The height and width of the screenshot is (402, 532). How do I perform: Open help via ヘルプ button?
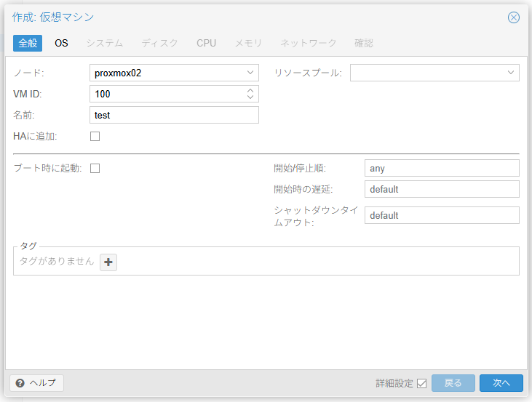(37, 383)
